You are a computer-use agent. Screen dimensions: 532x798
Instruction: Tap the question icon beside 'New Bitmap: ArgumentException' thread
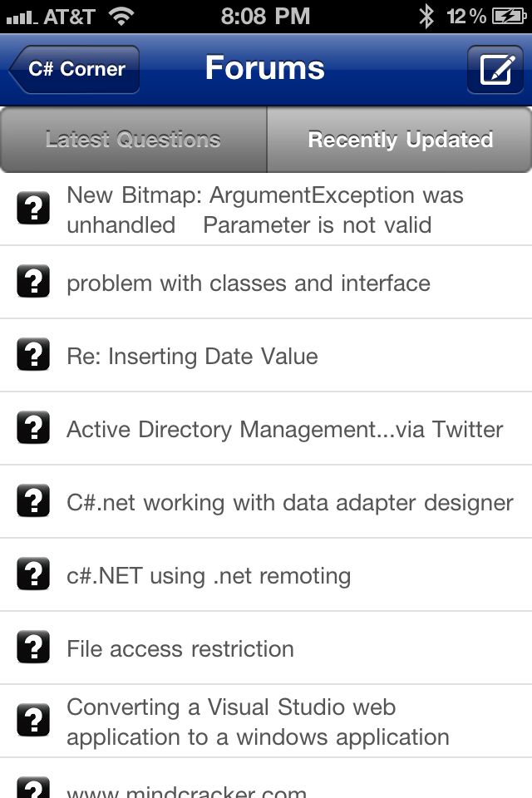[x=33, y=209]
